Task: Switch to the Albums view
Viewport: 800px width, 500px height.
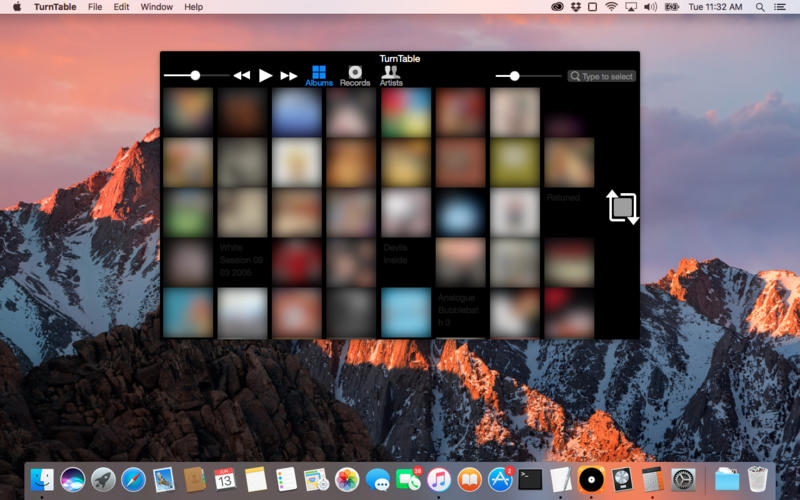Action: 319,76
